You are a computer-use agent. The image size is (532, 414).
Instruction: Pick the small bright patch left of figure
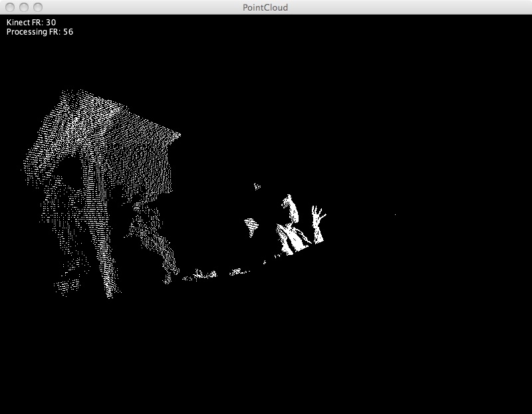pyautogui.click(x=251, y=224)
